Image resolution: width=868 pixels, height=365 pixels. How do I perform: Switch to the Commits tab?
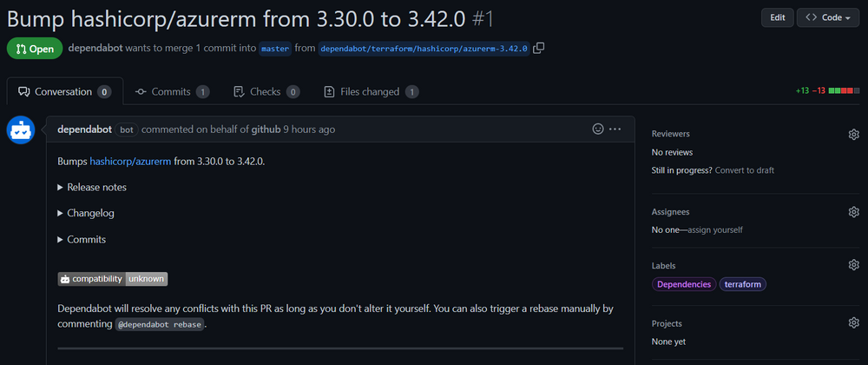(x=172, y=91)
